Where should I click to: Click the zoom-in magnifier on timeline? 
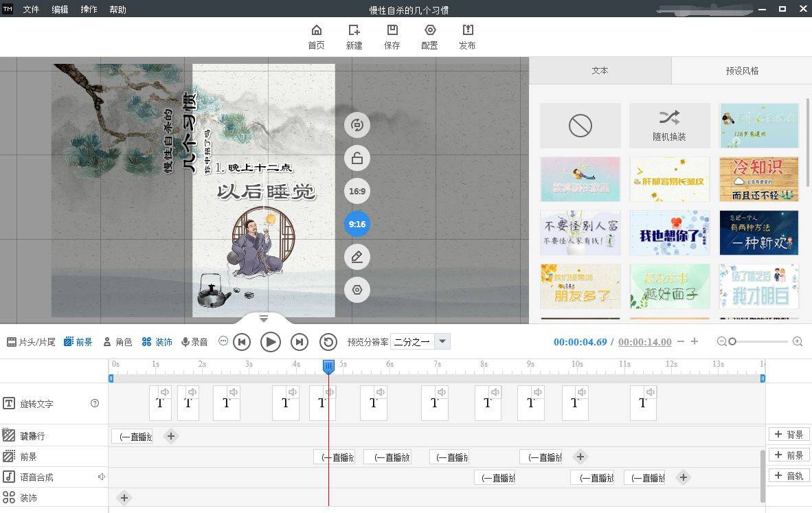[x=797, y=341]
